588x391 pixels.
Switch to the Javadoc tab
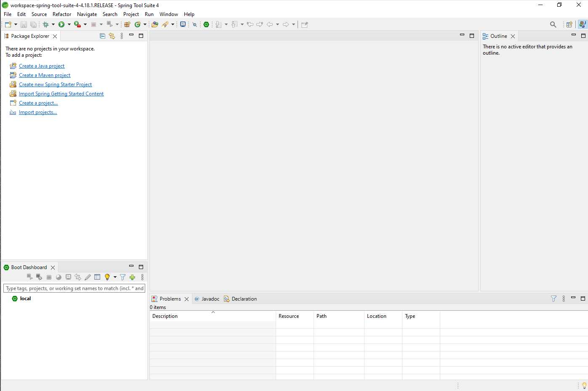(207, 299)
